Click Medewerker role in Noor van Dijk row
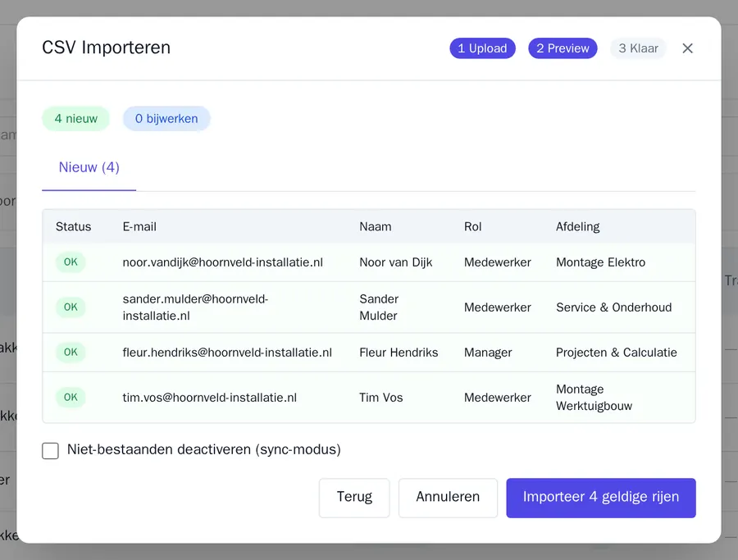 pyautogui.click(x=498, y=262)
